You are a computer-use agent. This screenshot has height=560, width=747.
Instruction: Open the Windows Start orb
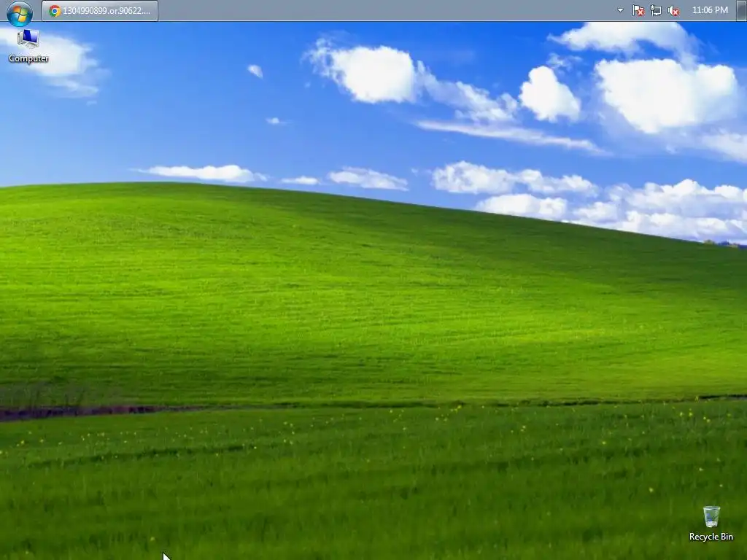coord(20,13)
